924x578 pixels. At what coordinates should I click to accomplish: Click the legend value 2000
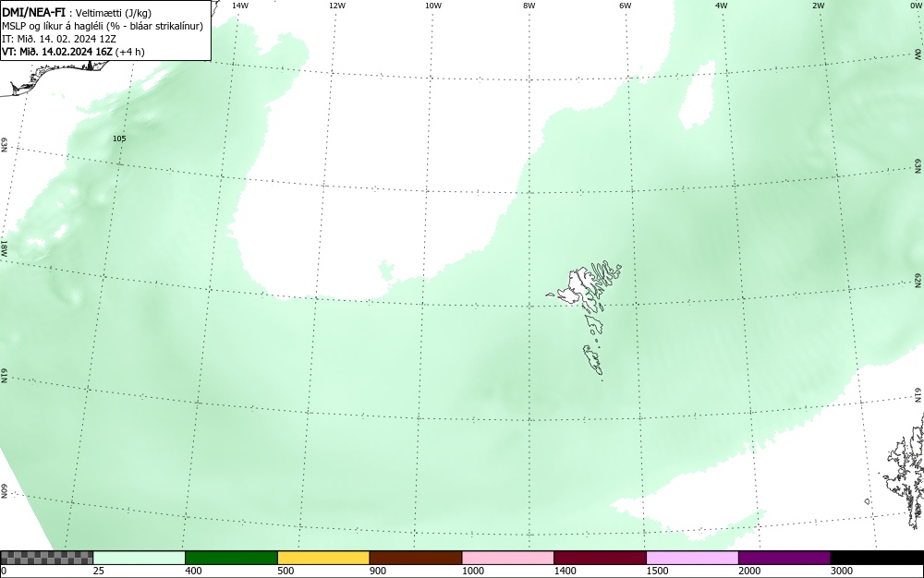click(749, 571)
